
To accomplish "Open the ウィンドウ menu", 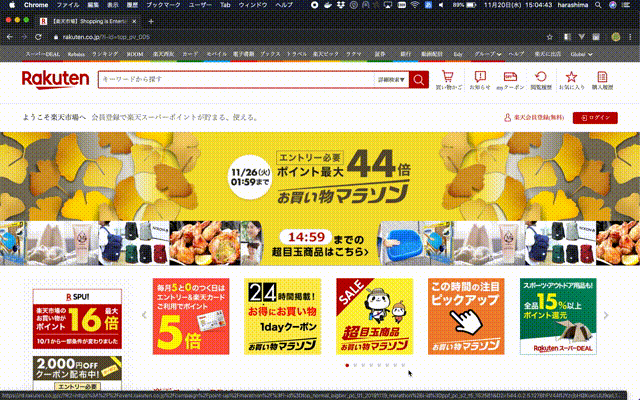I will pos(253,5).
